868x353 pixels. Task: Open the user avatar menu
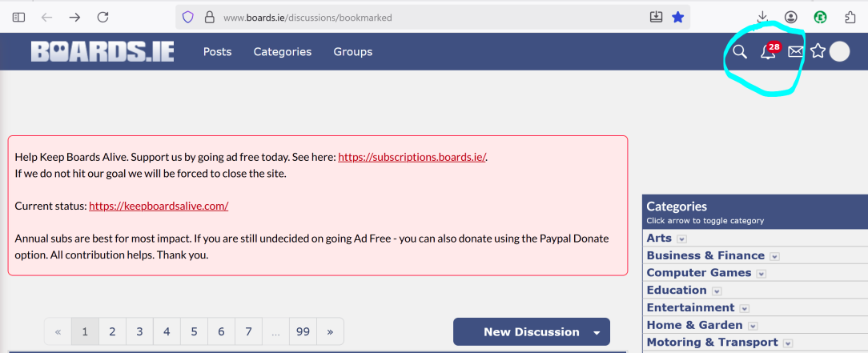[839, 51]
